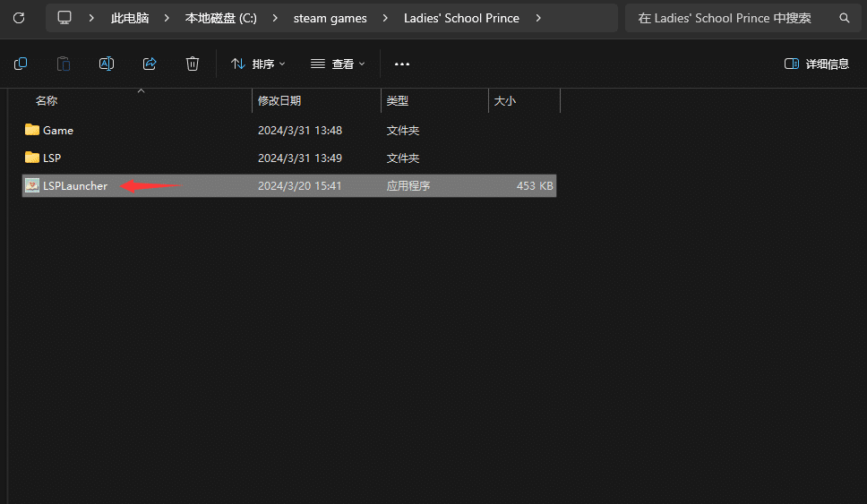Click the This PC monitor icon in breadcrumb
This screenshot has width=867, height=504.
(x=64, y=18)
